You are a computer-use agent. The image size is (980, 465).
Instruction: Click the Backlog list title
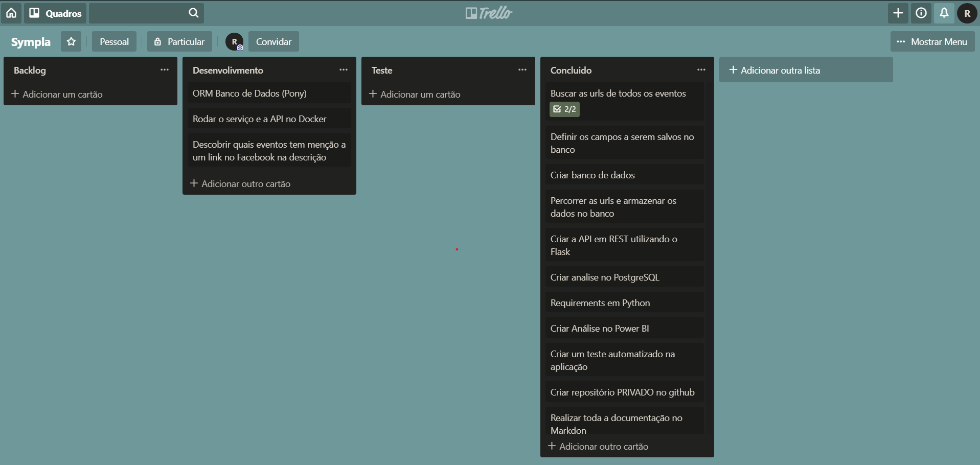point(30,70)
